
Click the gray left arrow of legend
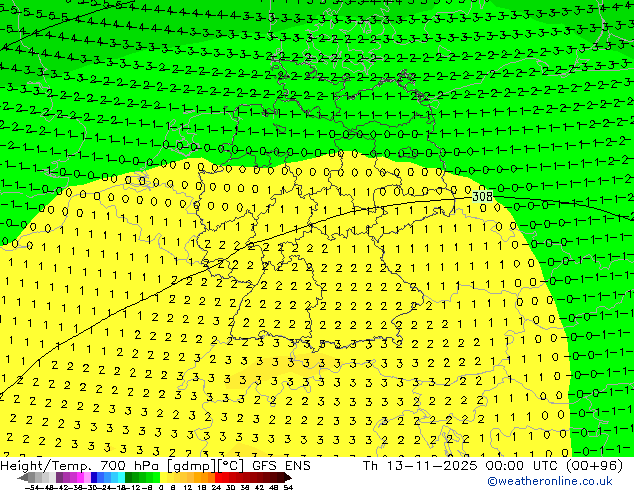click(x=23, y=478)
